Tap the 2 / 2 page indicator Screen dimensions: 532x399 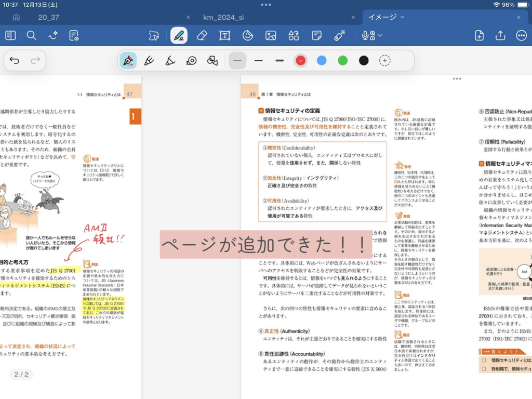[x=21, y=374]
